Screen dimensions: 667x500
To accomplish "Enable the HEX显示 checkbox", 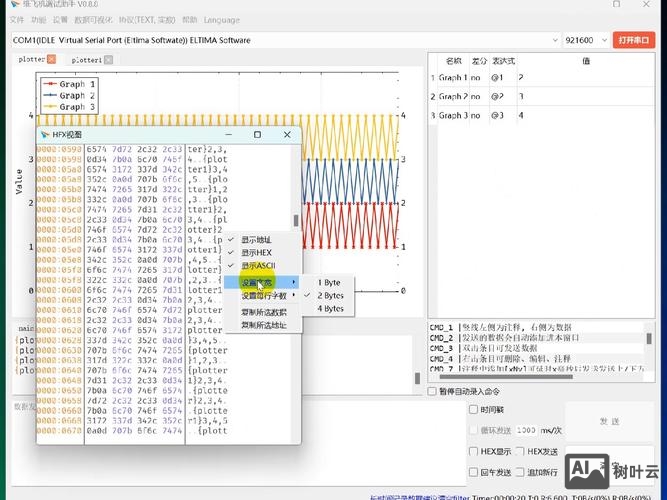I will (474, 451).
